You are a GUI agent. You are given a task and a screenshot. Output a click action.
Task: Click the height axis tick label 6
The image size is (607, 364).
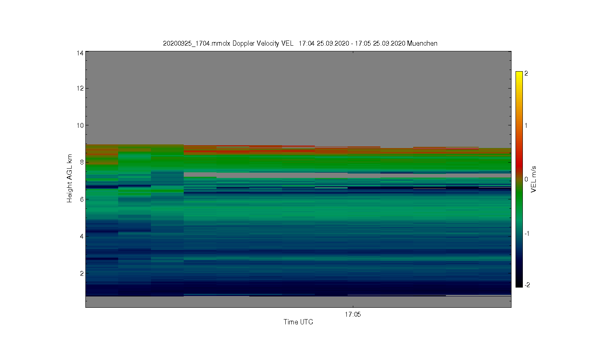coord(82,199)
